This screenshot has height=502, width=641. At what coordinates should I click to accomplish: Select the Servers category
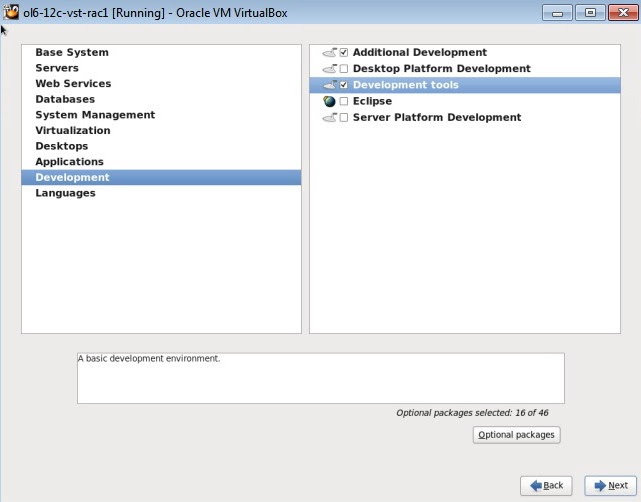[161, 68]
